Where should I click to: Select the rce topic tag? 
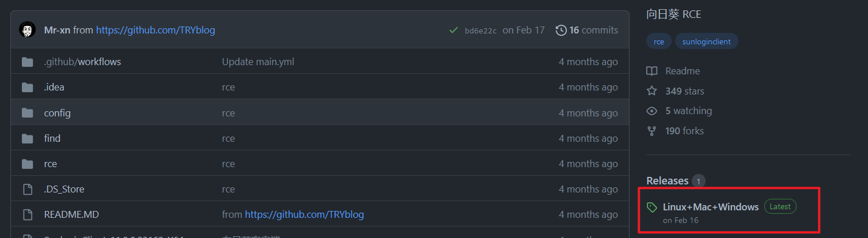658,41
